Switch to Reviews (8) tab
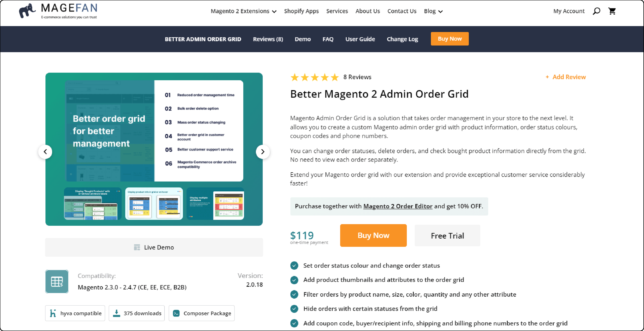 point(268,39)
